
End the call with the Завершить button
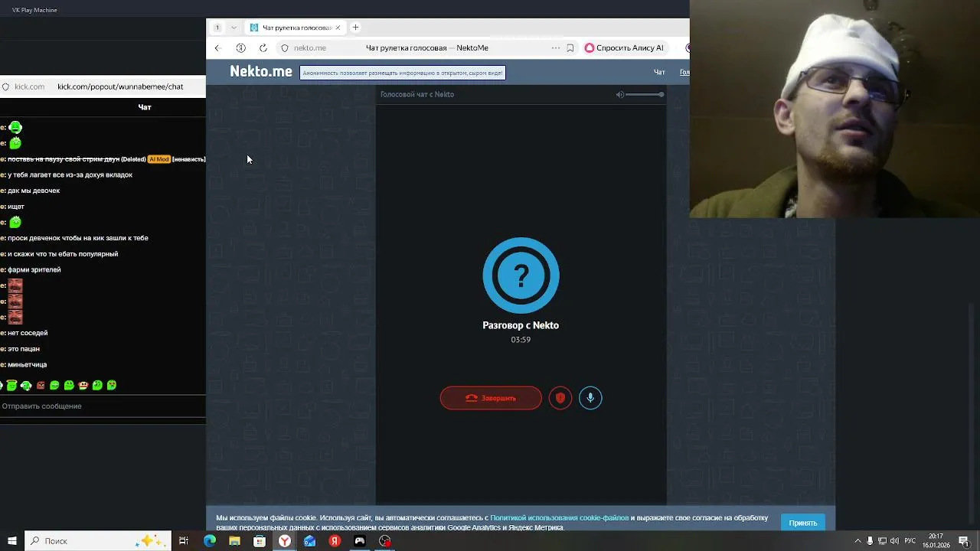click(x=491, y=398)
